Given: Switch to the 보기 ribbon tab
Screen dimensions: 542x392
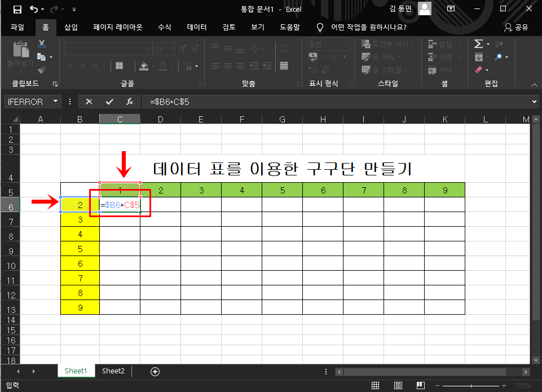Looking at the screenshot, I should 258,27.
